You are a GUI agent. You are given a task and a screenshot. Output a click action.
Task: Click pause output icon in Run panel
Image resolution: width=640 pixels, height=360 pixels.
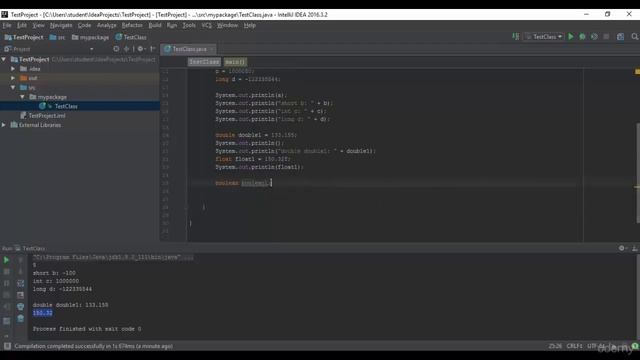[6, 283]
